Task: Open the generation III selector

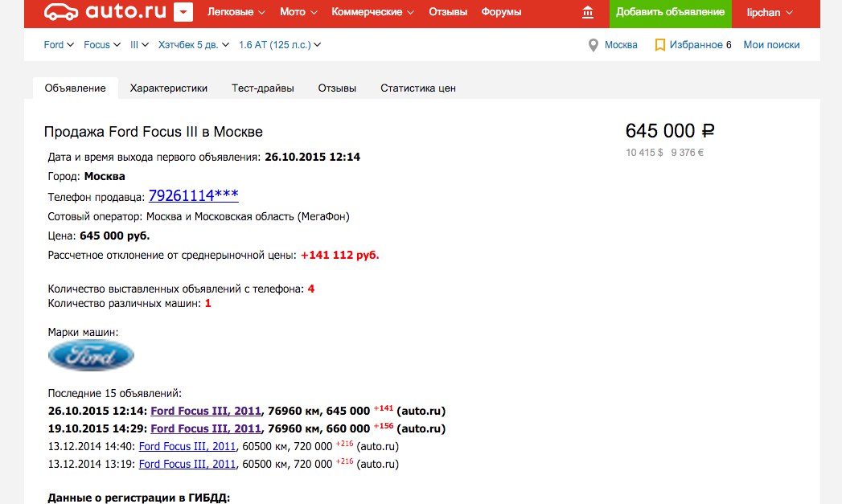Action: pos(139,44)
